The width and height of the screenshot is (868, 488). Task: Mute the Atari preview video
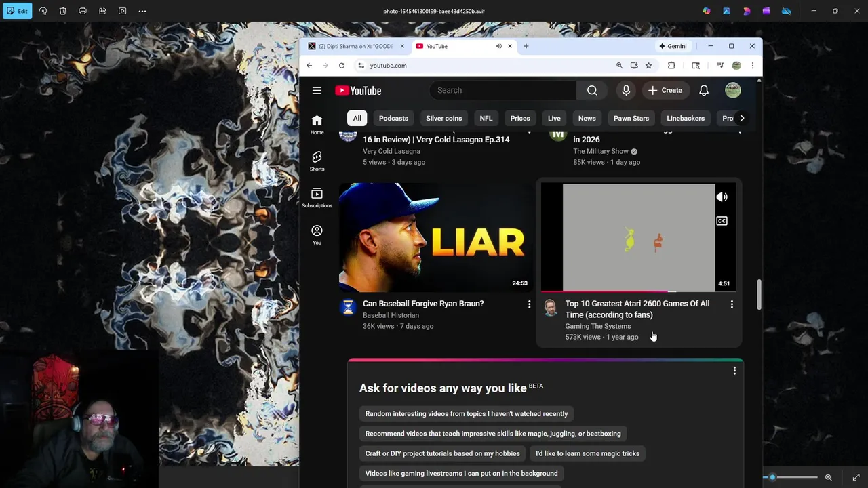[x=722, y=197]
